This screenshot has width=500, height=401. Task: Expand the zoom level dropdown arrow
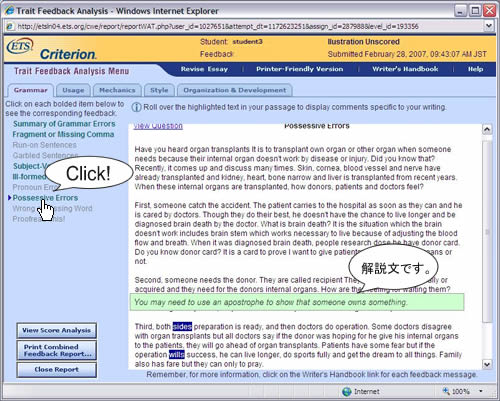tap(481, 391)
